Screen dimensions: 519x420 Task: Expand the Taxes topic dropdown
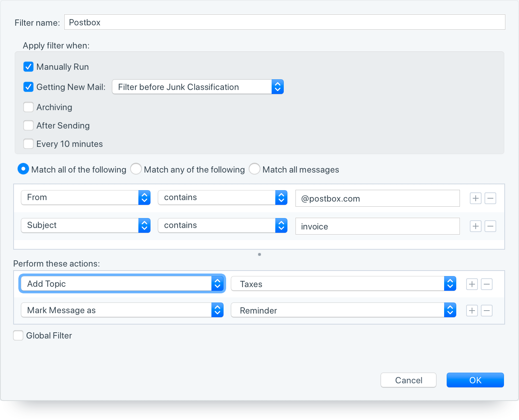tap(343, 284)
